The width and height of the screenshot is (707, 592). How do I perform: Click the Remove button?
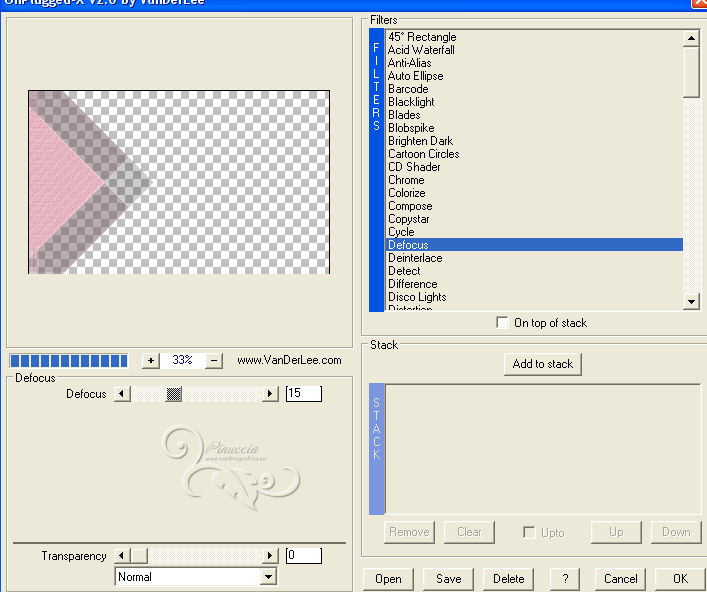click(x=409, y=532)
